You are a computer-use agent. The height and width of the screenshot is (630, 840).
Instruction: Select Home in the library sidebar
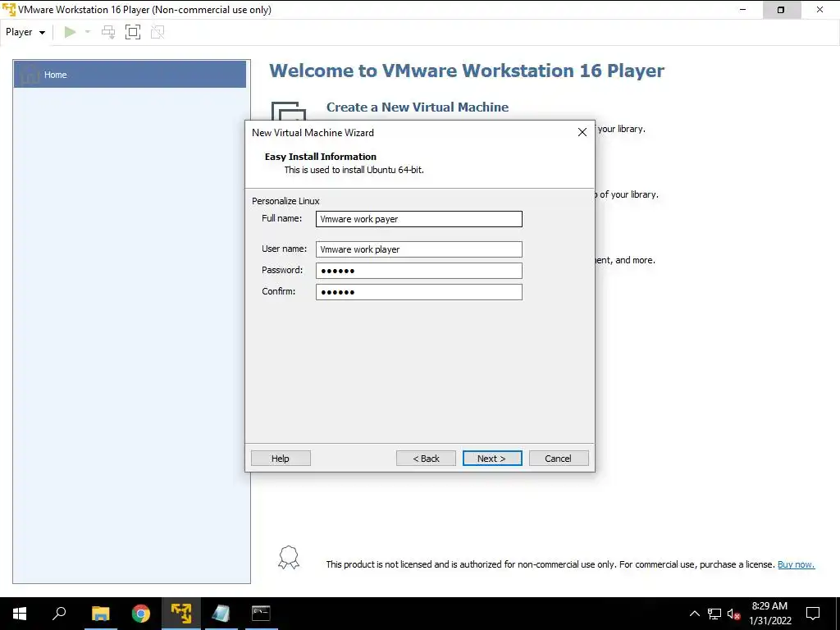point(130,75)
